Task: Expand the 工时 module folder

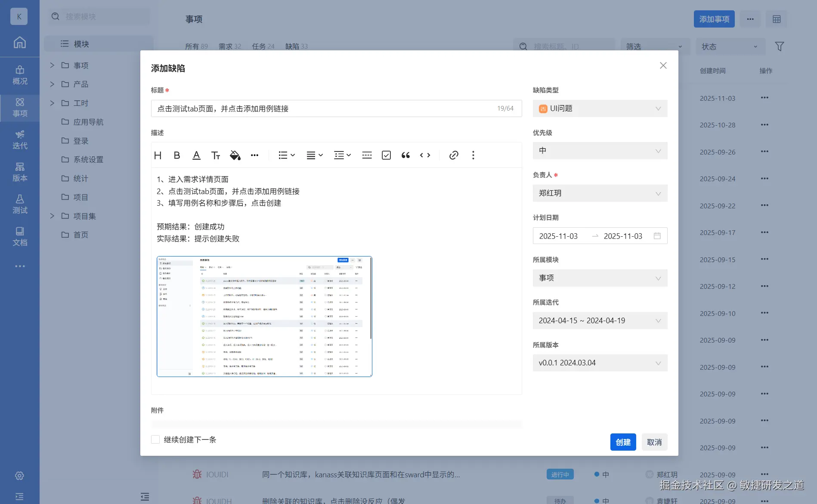Action: (52, 103)
